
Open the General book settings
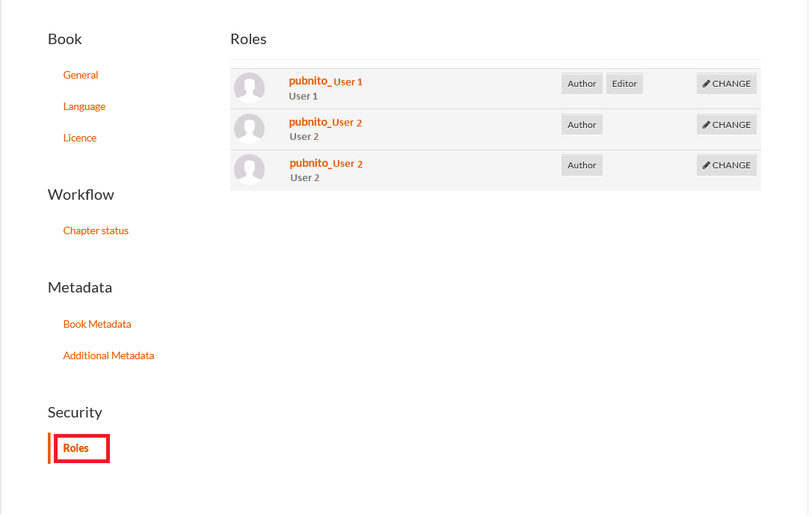(x=81, y=75)
